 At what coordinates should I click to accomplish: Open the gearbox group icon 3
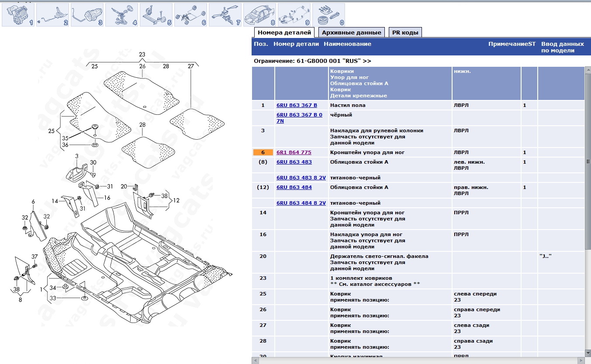(x=87, y=15)
